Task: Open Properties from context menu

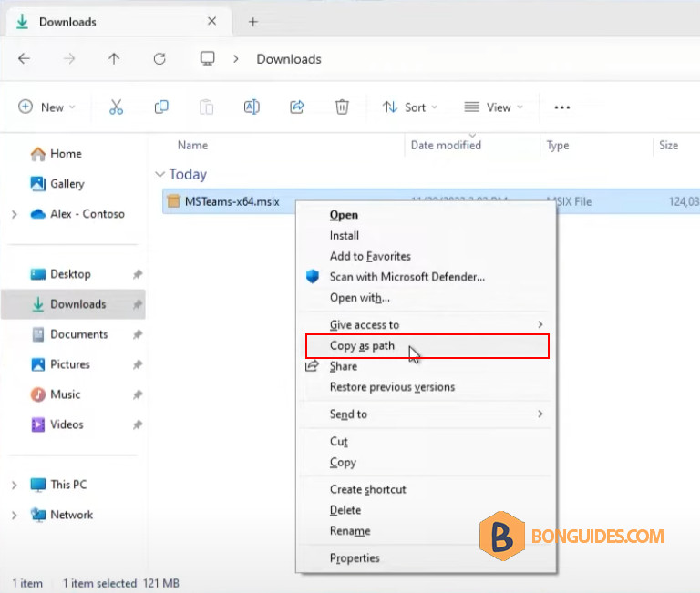Action: pyautogui.click(x=355, y=558)
